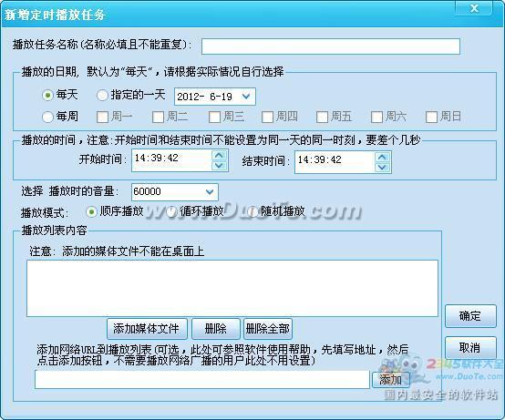Viewport: 505px width, 420px height.
Task: Decrease the 结束时间 value with down arrow
Action: (382, 168)
